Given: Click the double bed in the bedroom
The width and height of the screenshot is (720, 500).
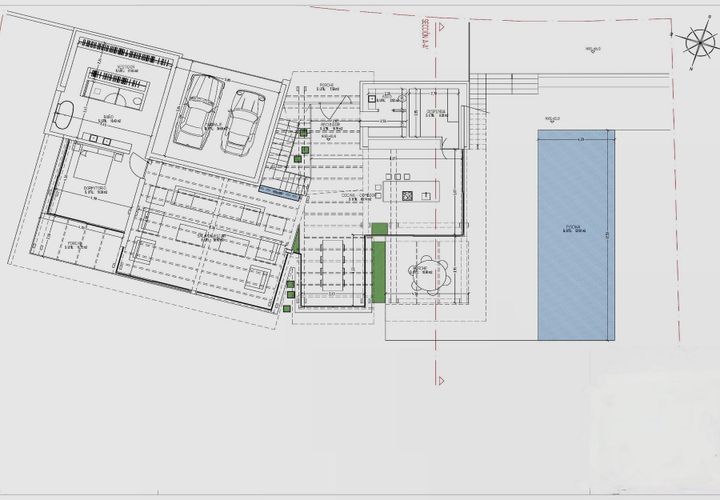Looking at the screenshot, I should point(95,164).
